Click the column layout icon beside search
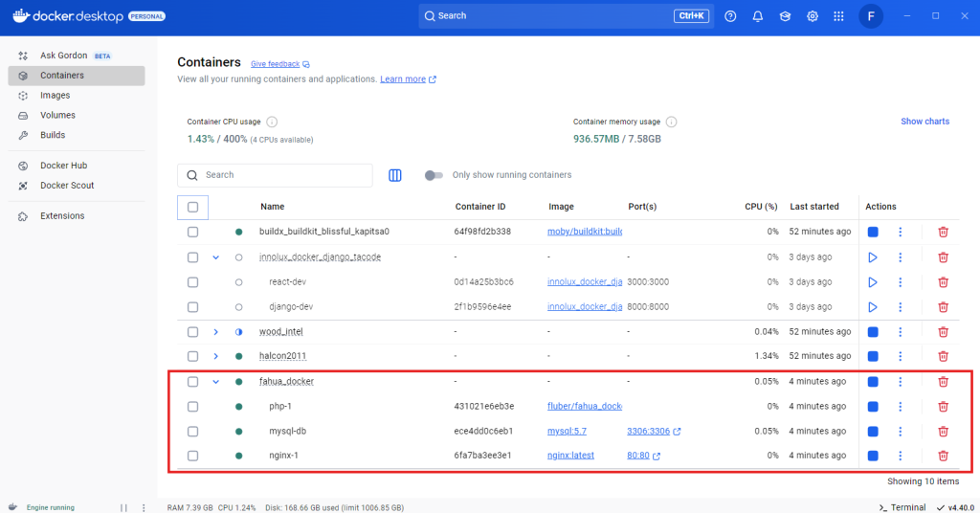 pyautogui.click(x=395, y=175)
